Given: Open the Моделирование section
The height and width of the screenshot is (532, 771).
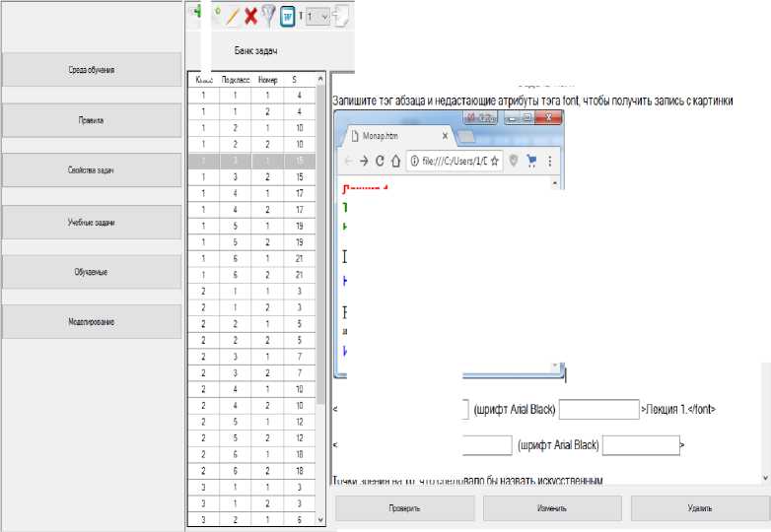Looking at the screenshot, I should click(92, 322).
